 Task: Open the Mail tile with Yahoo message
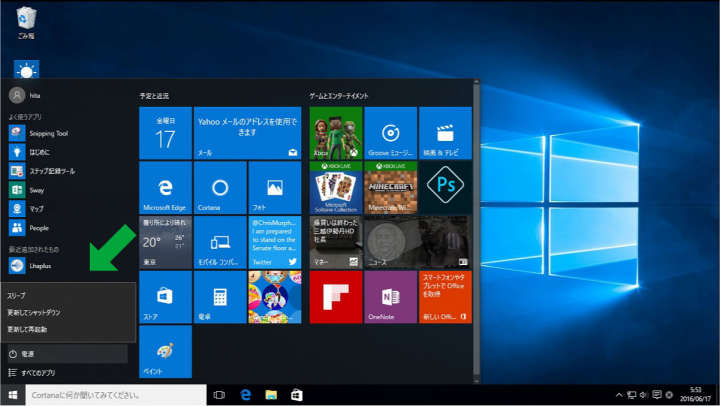[x=248, y=133]
